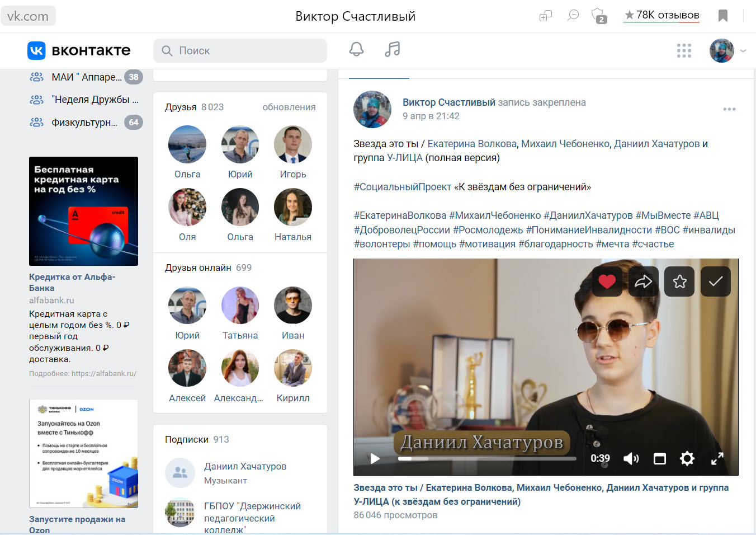Open online friend Татьяна's avatar
This screenshot has width=756, height=535.
pyautogui.click(x=240, y=306)
